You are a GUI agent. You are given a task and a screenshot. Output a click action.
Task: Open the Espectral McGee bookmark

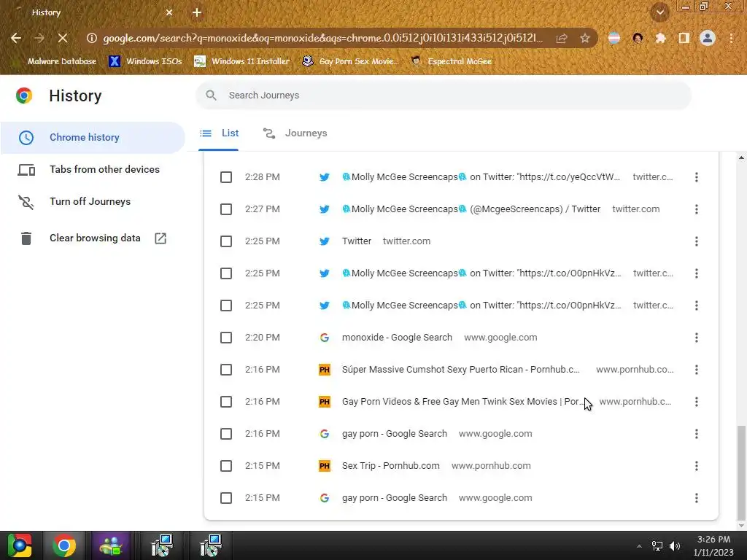tap(451, 61)
